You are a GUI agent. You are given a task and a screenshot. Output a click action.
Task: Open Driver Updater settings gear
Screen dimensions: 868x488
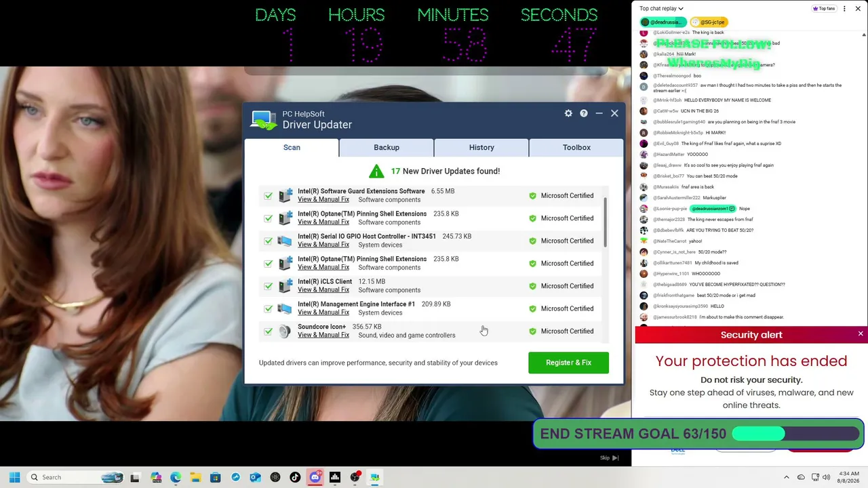click(x=568, y=113)
